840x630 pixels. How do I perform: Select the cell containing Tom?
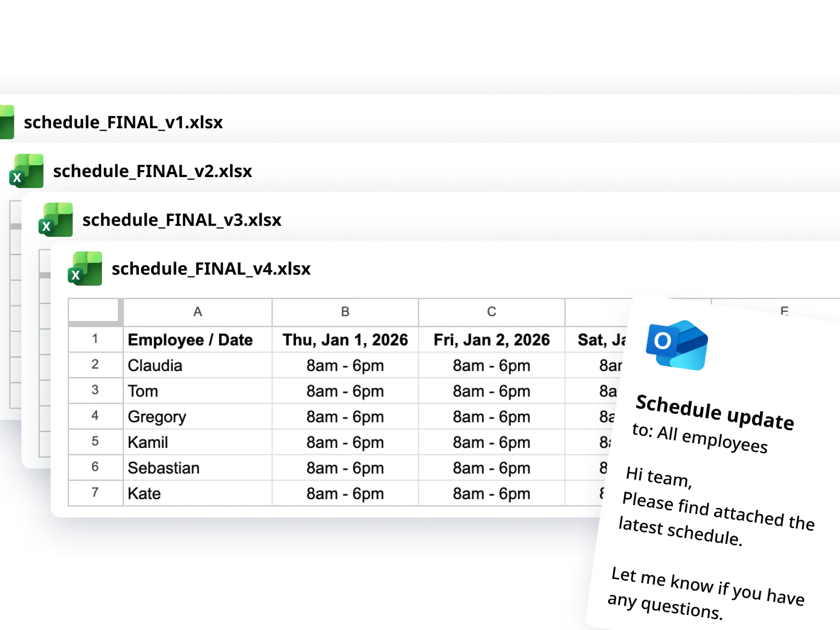[x=197, y=391]
